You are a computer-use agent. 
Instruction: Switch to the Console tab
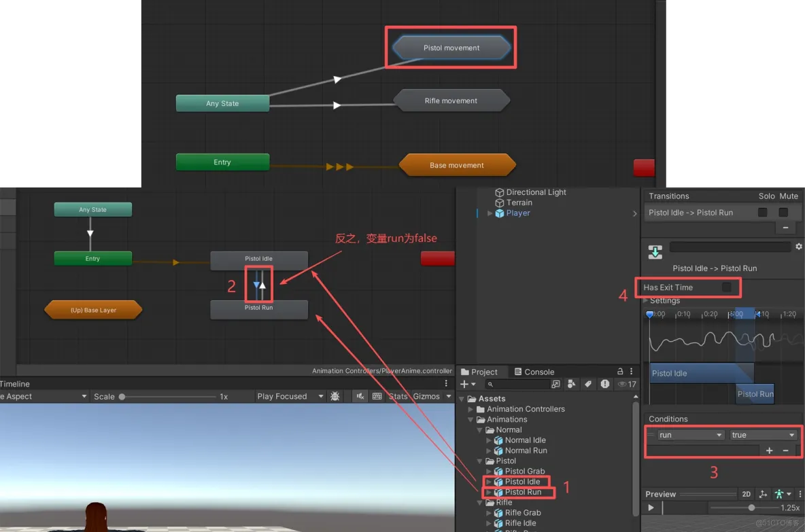point(541,372)
